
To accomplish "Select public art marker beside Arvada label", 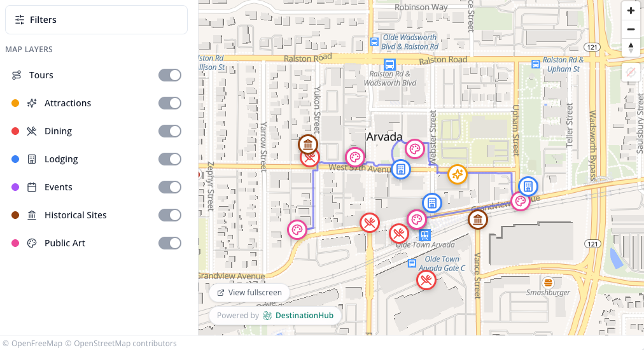I will tap(415, 148).
